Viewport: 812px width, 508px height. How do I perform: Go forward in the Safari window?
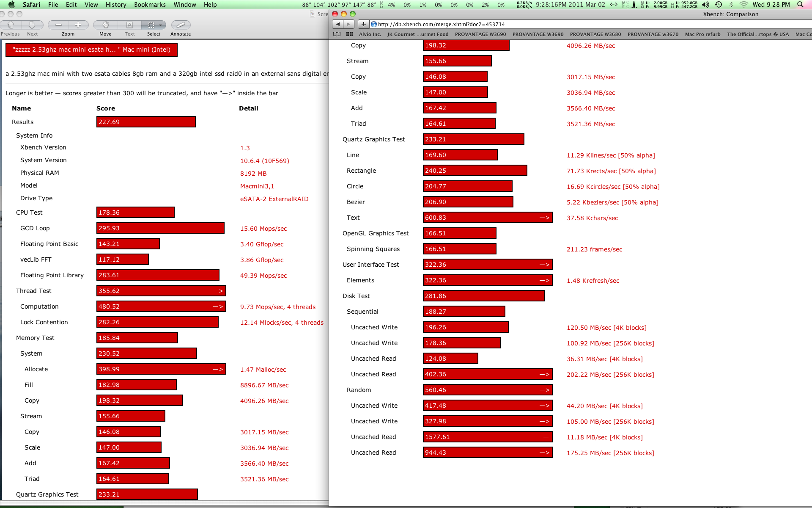point(348,24)
